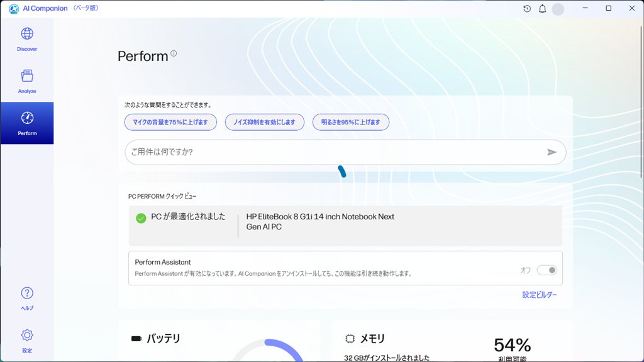Image resolution: width=644 pixels, height=362 pixels.
Task: Open the 設定ビルダー link
Action: coord(540,295)
